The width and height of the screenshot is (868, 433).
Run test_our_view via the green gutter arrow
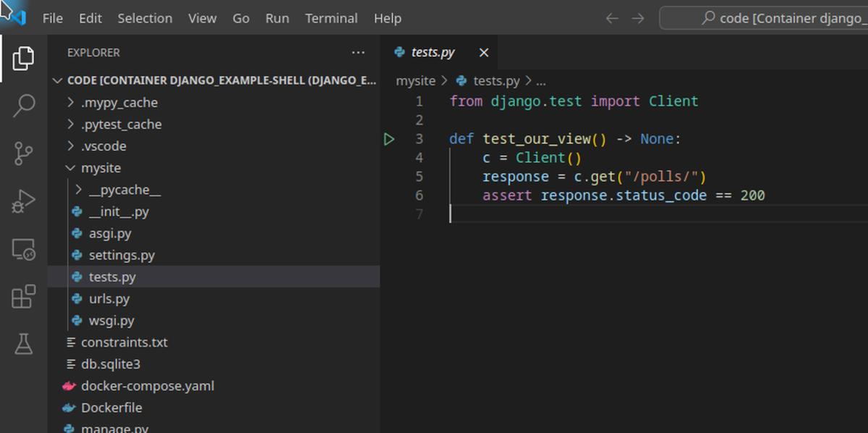click(x=390, y=138)
